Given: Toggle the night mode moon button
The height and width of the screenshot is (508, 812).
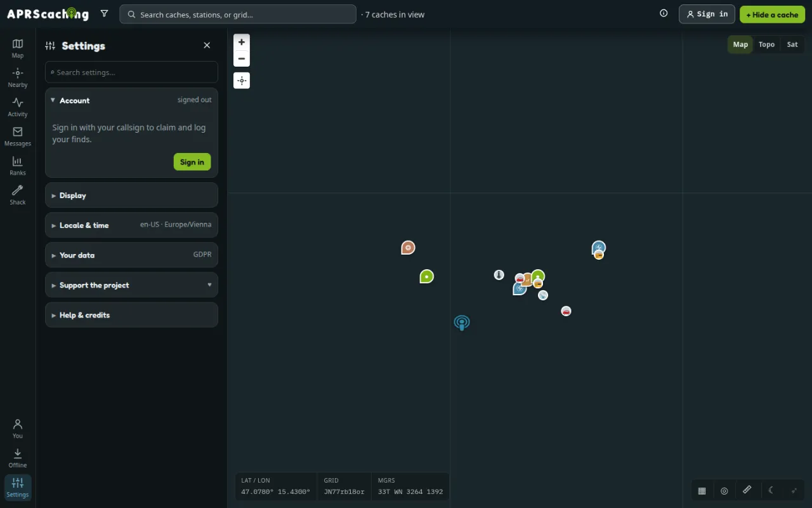Looking at the screenshot, I should click(771, 490).
